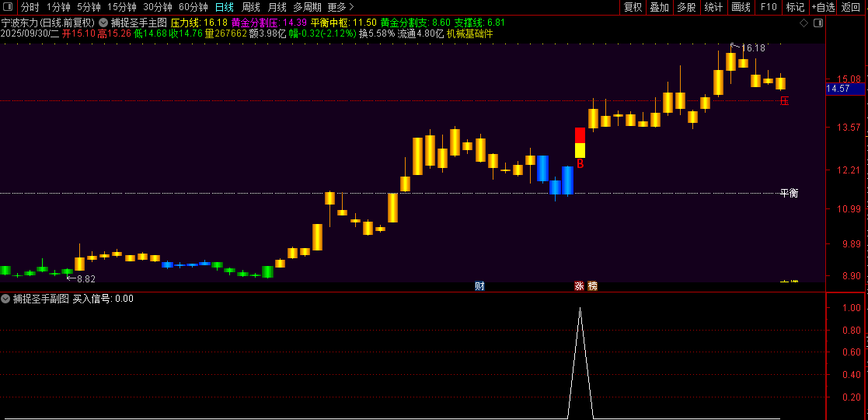The image size is (868, 420).
Task: Click the 8.82 low price label
Action: pyautogui.click(x=85, y=279)
